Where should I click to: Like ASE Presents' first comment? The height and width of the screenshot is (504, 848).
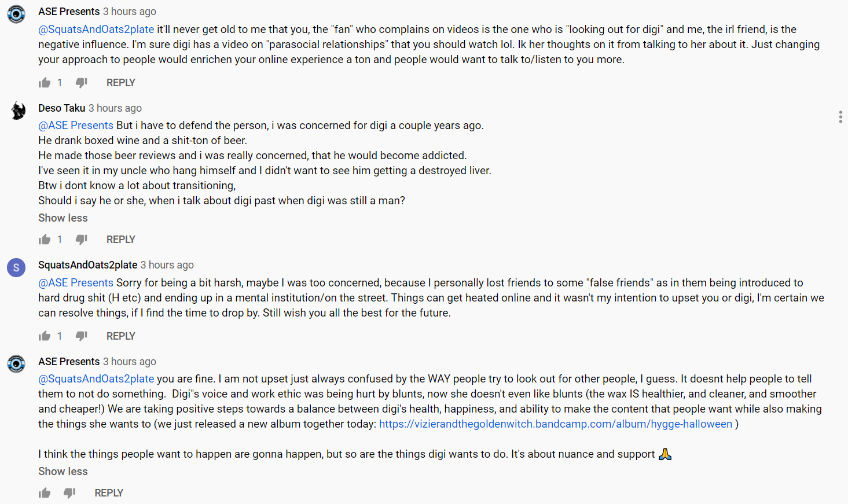pyautogui.click(x=45, y=83)
